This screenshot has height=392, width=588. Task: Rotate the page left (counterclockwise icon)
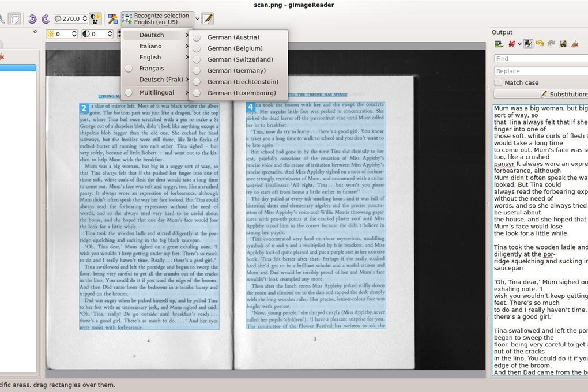pos(32,19)
